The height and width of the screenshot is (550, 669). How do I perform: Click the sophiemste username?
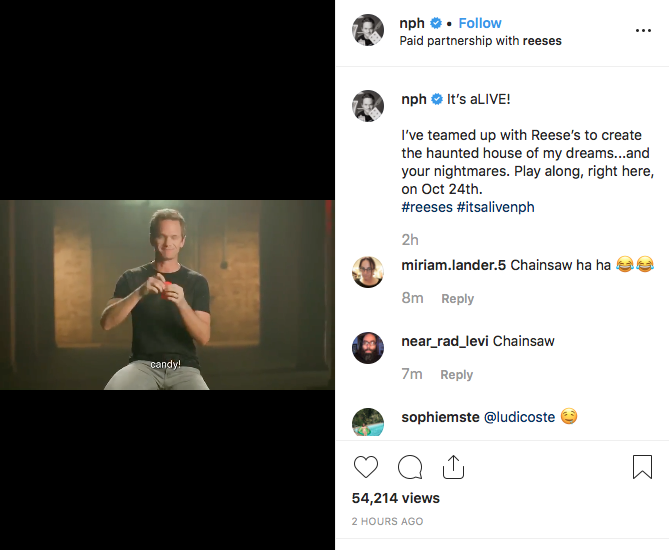point(441,417)
